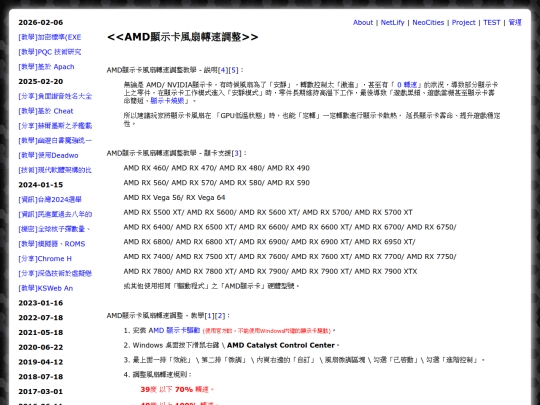
Task: Open the sidebar article mentioning Deadwo
Action: pos(48,155)
